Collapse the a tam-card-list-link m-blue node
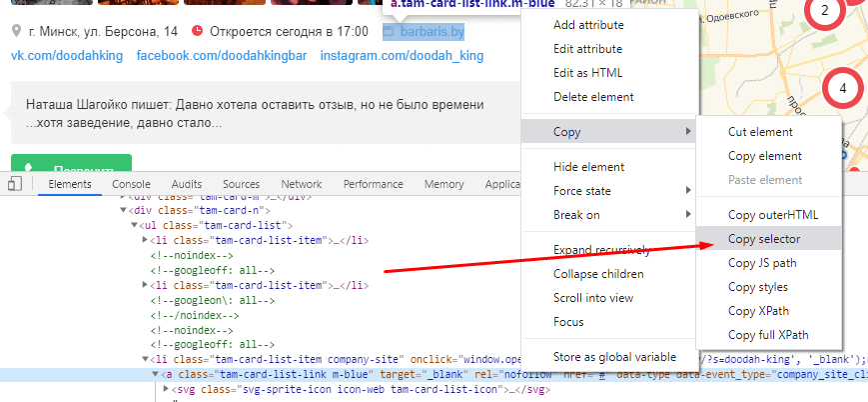 [156, 374]
